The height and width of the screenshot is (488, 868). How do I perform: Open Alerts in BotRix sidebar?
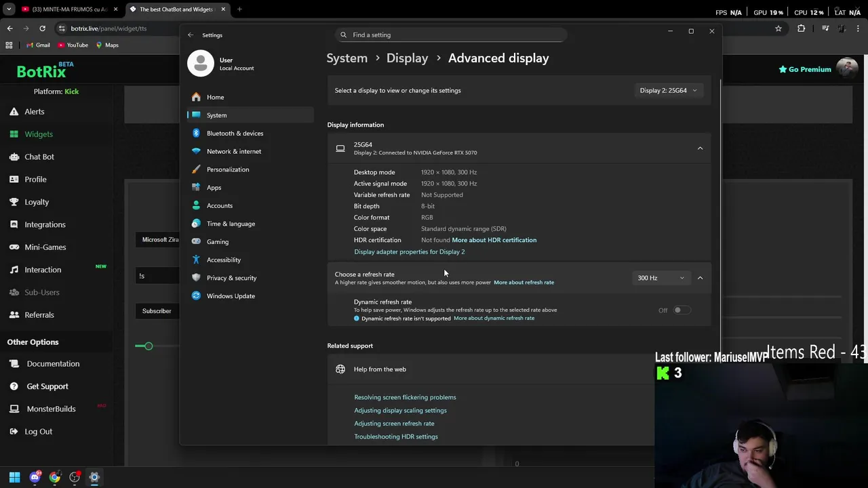click(x=34, y=112)
